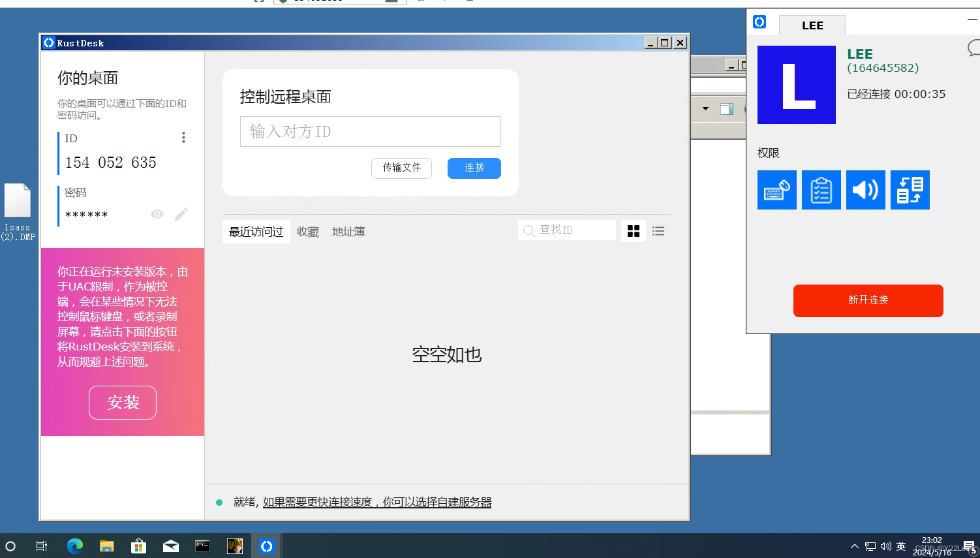
Task: Click the 安装 install button
Action: (x=123, y=403)
